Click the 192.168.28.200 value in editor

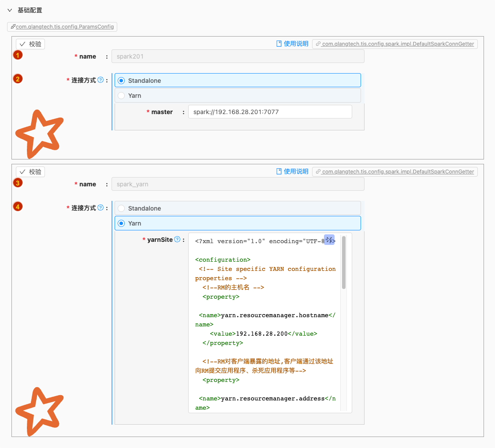[262, 334]
